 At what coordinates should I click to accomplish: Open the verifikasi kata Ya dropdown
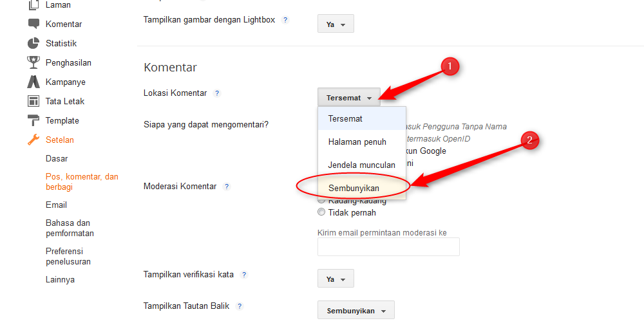click(x=336, y=279)
